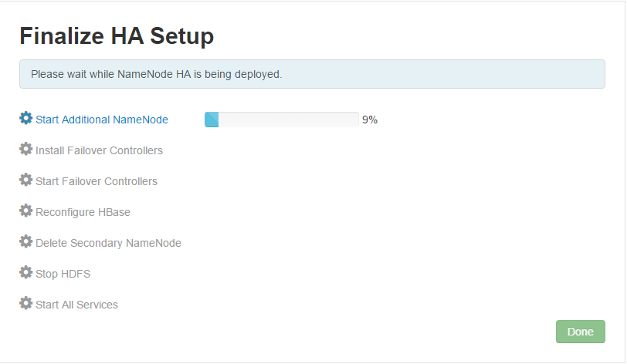Select the Reconfigure HBase step label
The image size is (627, 364).
tap(83, 212)
